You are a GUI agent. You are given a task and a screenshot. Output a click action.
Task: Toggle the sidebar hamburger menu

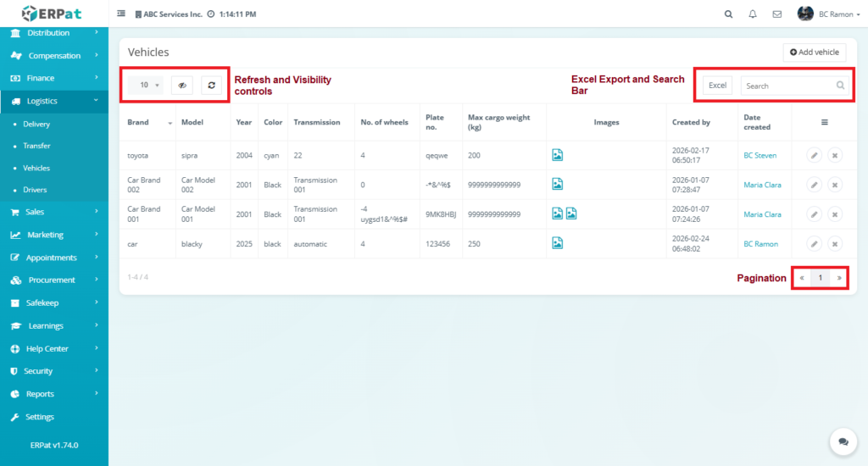click(121, 14)
